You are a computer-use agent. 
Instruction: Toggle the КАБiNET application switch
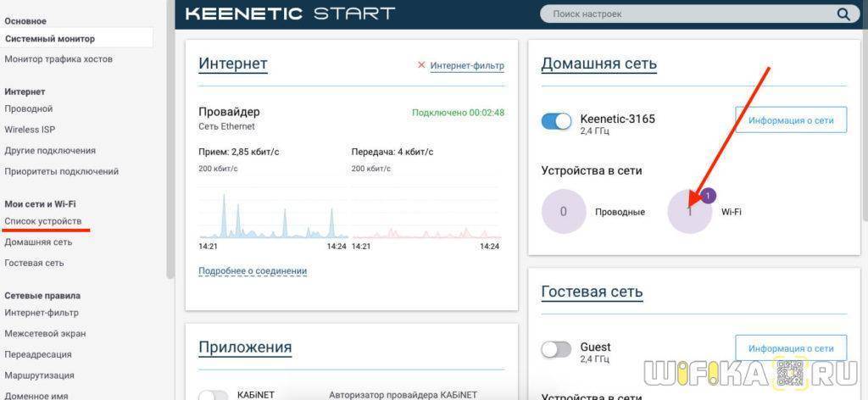214,394
